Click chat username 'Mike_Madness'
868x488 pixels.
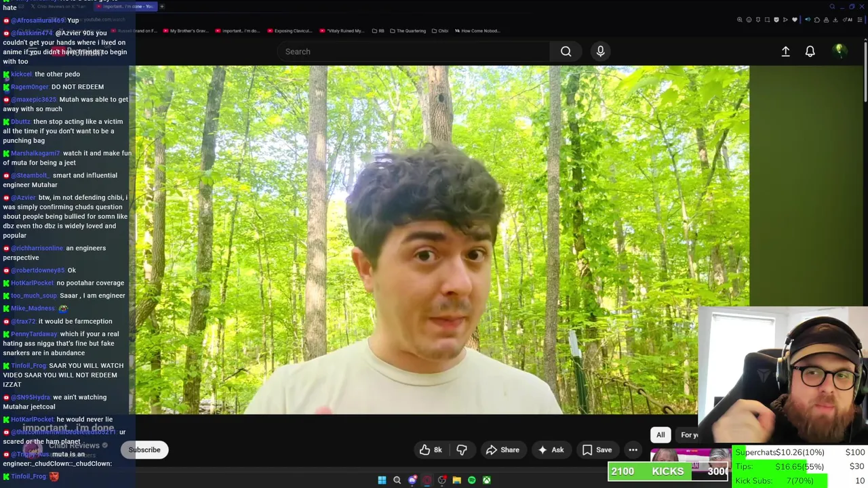(x=33, y=308)
